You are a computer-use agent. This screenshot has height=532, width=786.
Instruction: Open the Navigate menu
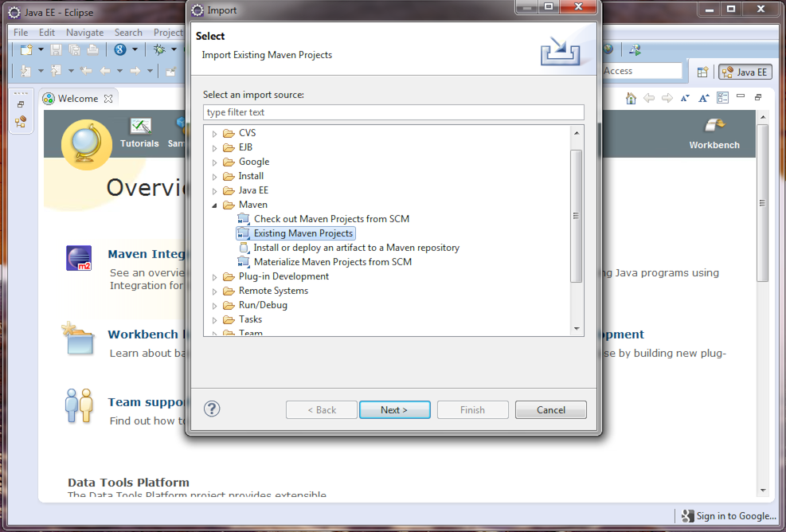(x=84, y=33)
